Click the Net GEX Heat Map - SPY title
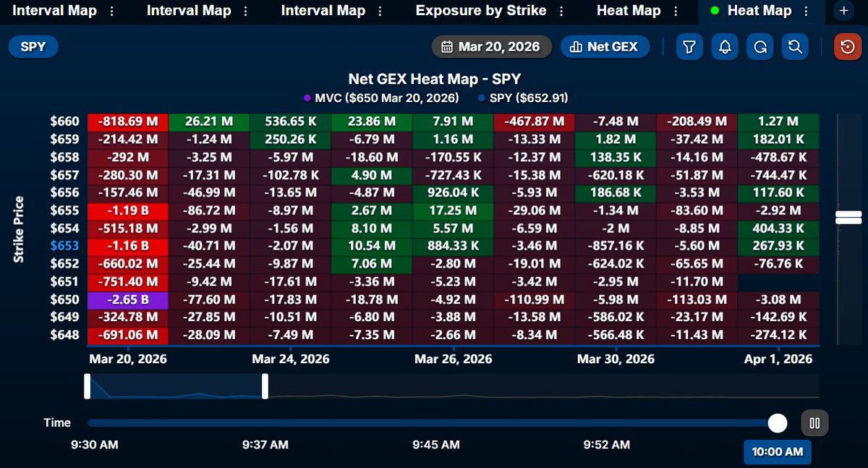This screenshot has height=468, width=868. pos(435,78)
